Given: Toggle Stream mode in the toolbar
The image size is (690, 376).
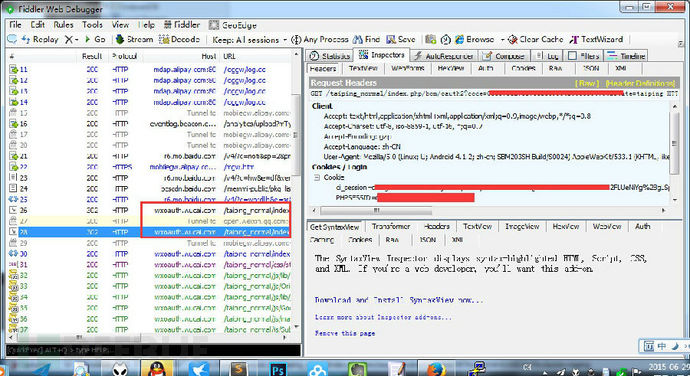Looking at the screenshot, I should click(x=134, y=39).
